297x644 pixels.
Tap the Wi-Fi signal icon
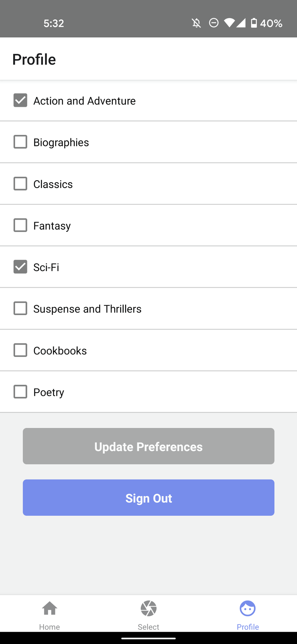pyautogui.click(x=229, y=23)
